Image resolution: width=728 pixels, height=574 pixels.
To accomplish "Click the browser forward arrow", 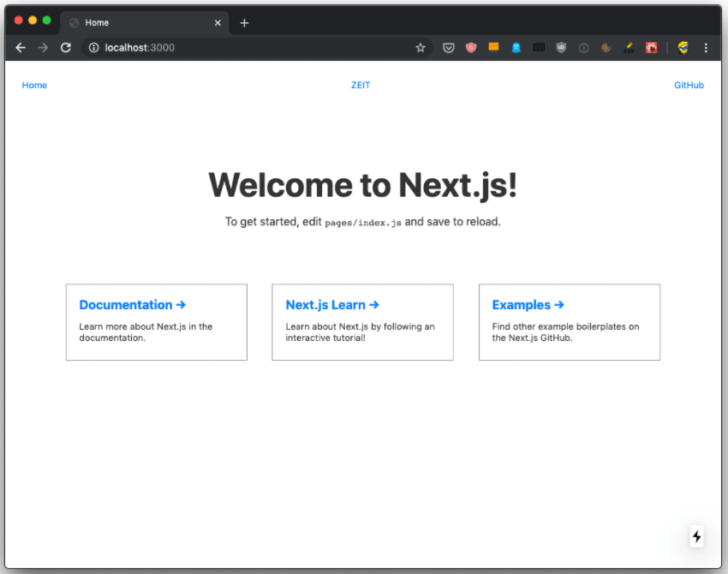I will click(x=43, y=48).
